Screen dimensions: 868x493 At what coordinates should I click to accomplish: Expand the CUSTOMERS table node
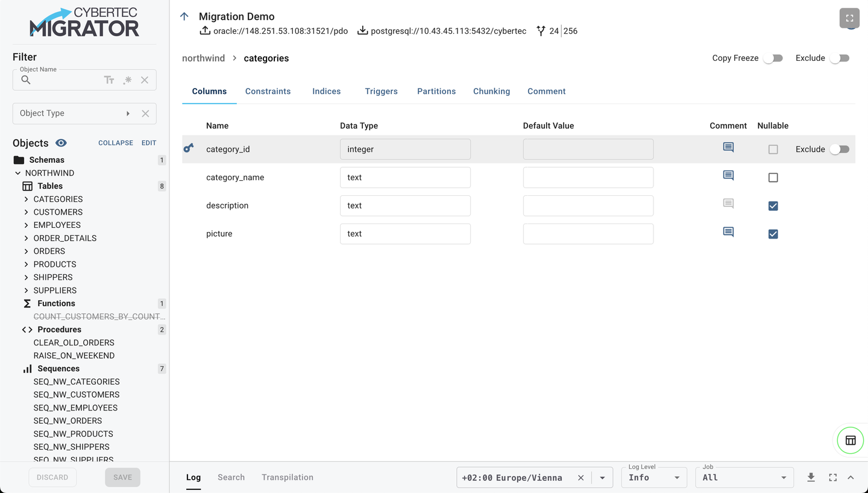[x=26, y=212]
